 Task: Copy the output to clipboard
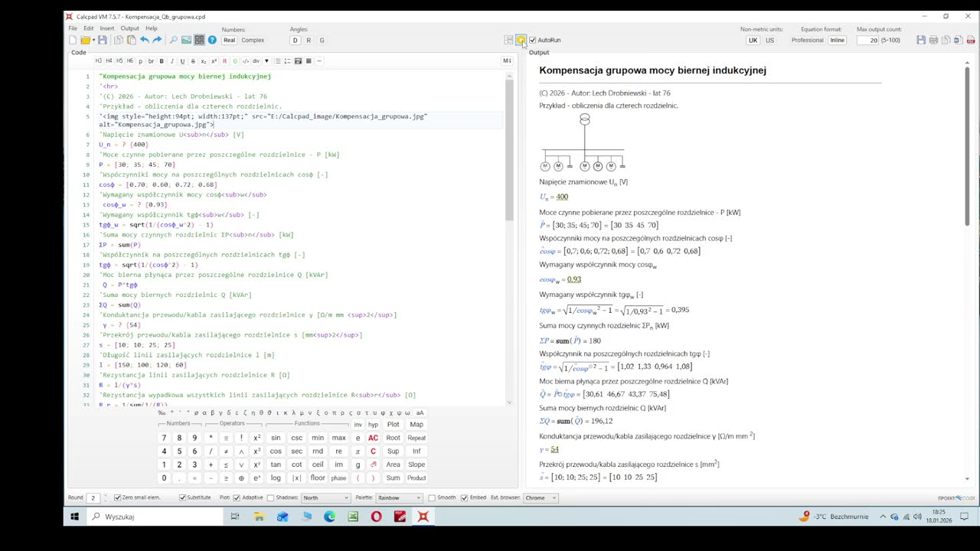tap(946, 40)
